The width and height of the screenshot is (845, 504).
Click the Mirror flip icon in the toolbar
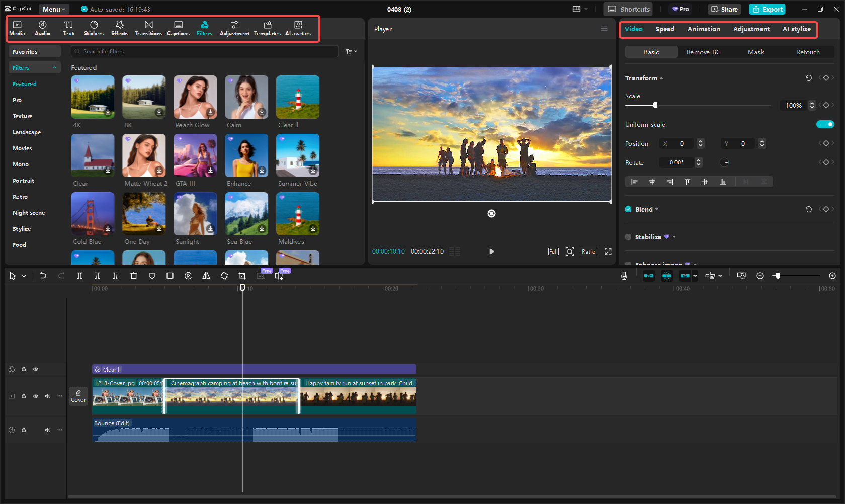click(206, 276)
